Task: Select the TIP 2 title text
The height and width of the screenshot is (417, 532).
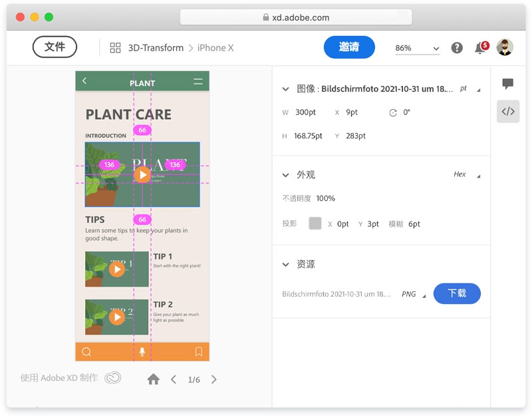Action: (163, 305)
